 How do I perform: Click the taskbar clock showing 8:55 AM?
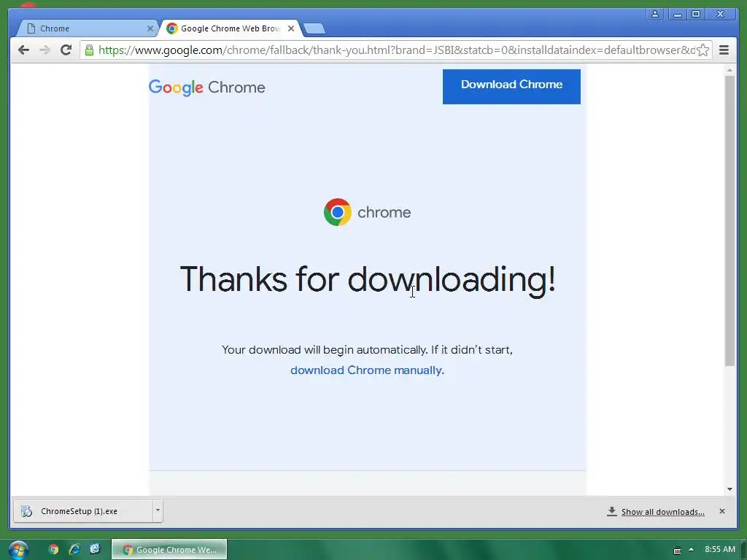720,549
